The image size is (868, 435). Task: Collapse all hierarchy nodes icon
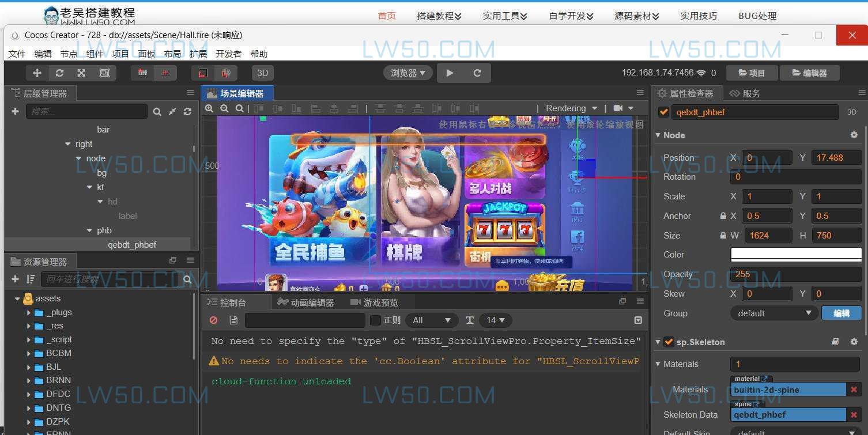pyautogui.click(x=172, y=111)
